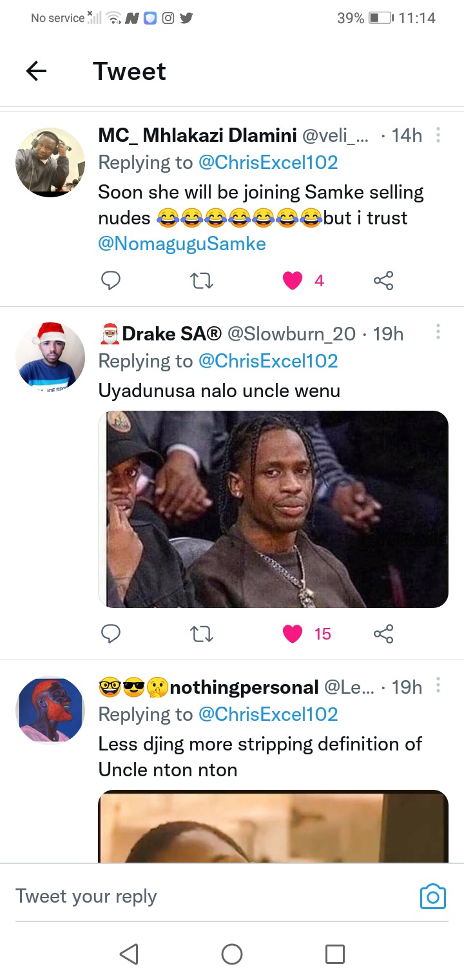The height and width of the screenshot is (980, 464).
Task: Reply to MC_ Mhlakazi Dlamini's tweet
Action: (x=111, y=280)
